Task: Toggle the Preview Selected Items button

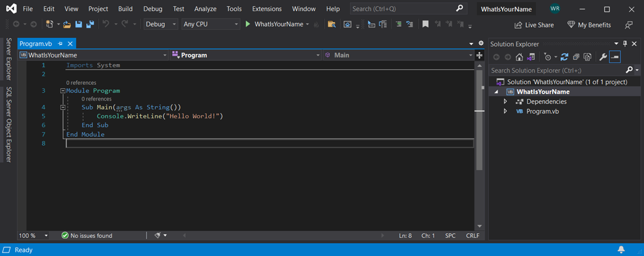Action: [615, 57]
